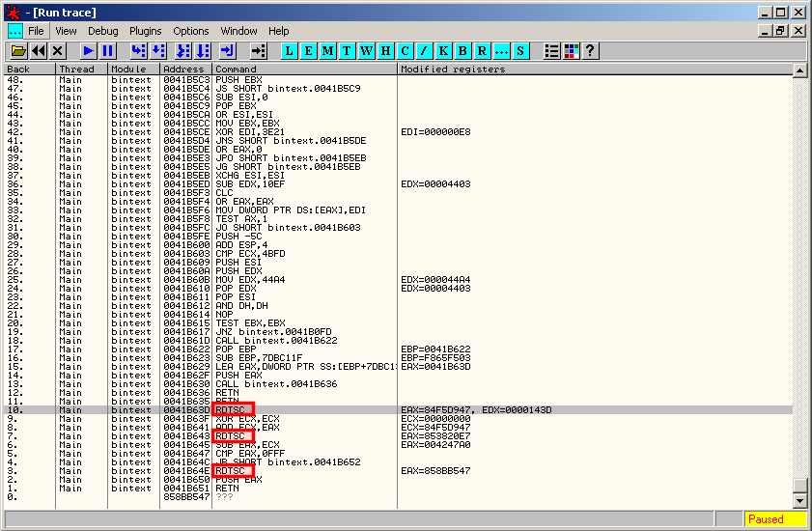
Task: Open the CPU window via C button
Action: tap(406, 50)
